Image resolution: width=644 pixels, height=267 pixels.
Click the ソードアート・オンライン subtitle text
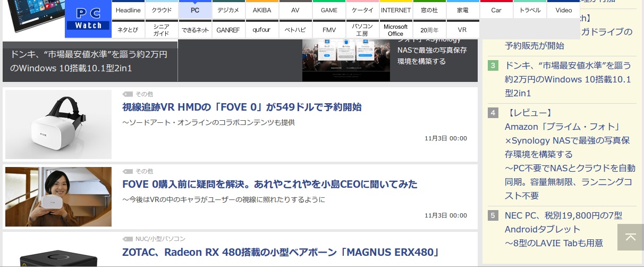208,122
